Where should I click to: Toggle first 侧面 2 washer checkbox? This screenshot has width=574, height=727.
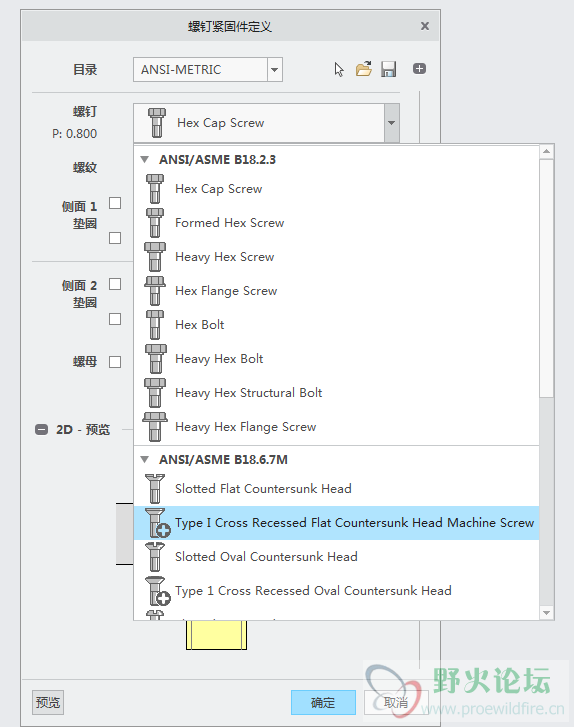[x=115, y=284]
